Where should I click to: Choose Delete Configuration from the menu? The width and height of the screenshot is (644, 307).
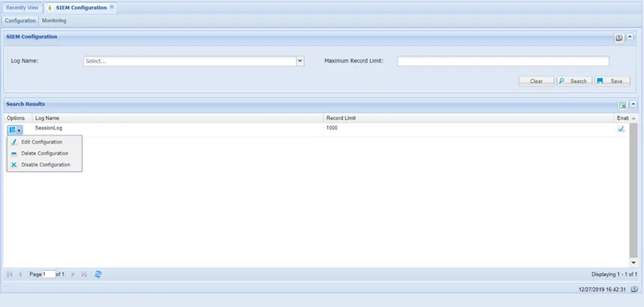point(45,153)
